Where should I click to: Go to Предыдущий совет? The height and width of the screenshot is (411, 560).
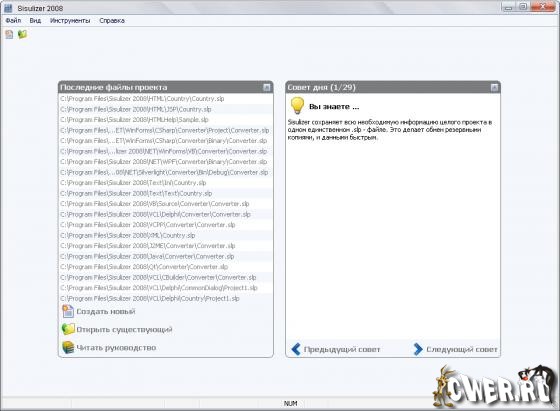click(342, 350)
